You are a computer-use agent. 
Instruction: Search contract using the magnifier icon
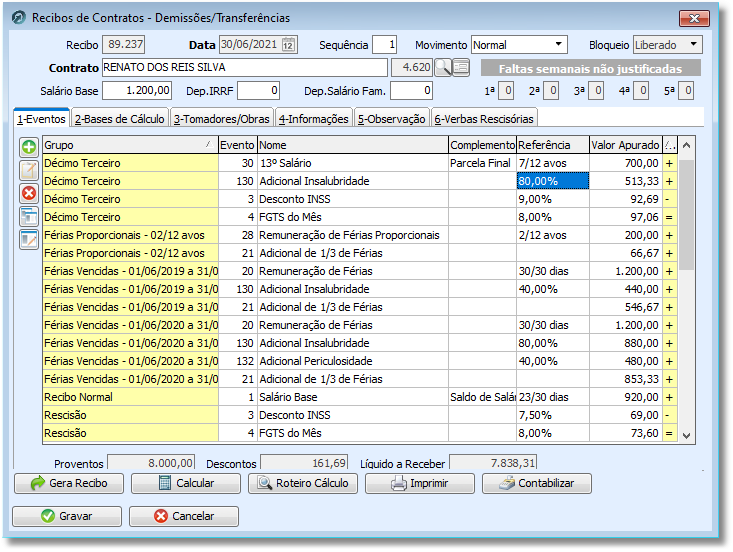pos(443,68)
